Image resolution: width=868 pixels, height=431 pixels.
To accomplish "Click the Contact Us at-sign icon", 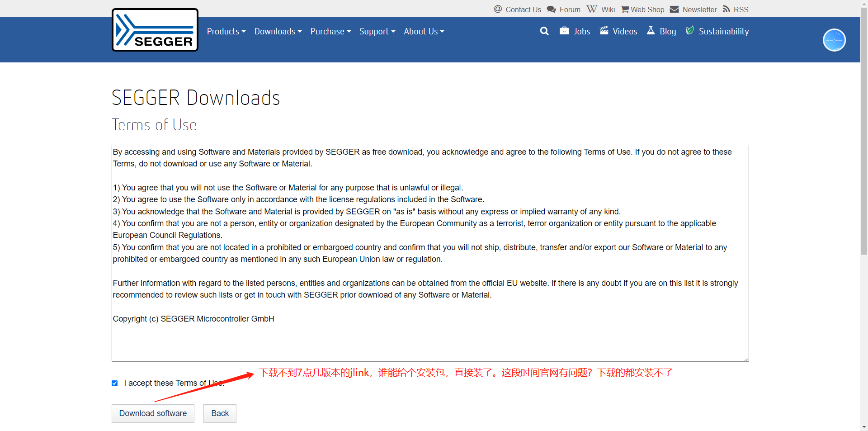I will coord(498,9).
